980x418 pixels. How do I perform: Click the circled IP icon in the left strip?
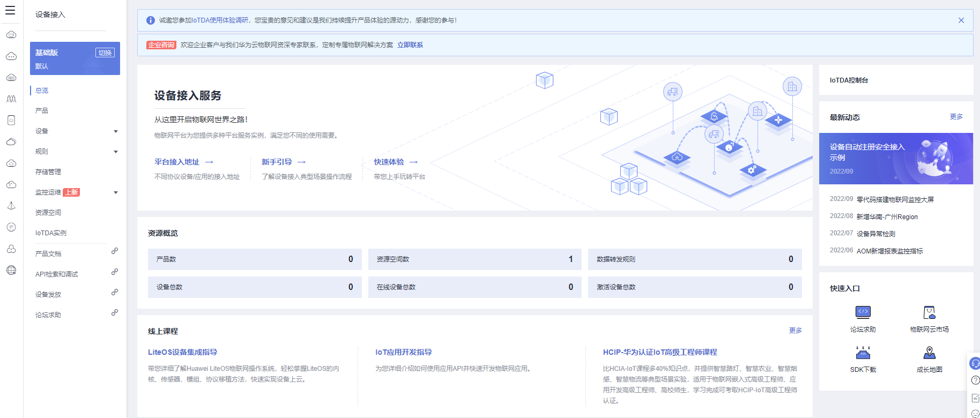tap(11, 227)
